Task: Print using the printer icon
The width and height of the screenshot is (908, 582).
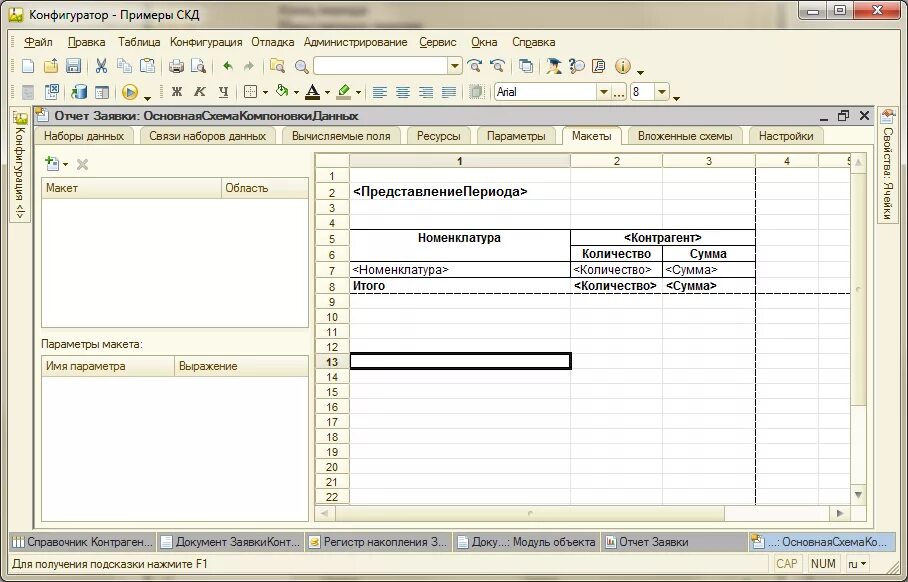Action: (x=176, y=66)
